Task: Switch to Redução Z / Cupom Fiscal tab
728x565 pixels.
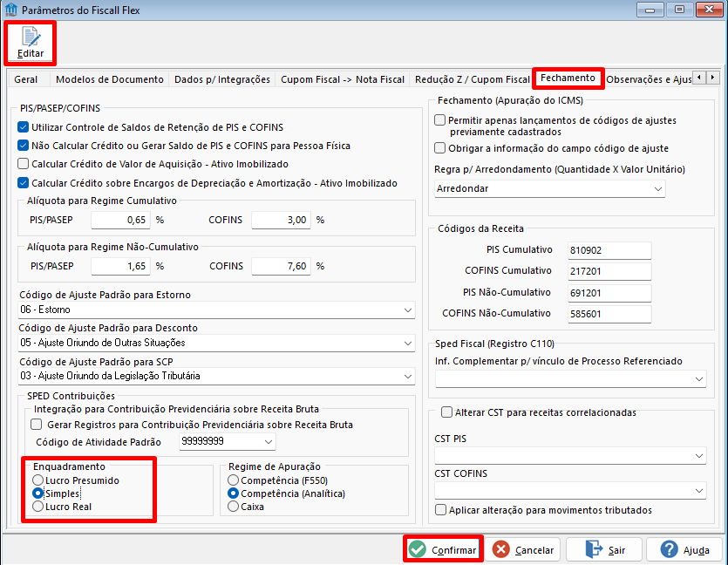Action: pos(473,79)
